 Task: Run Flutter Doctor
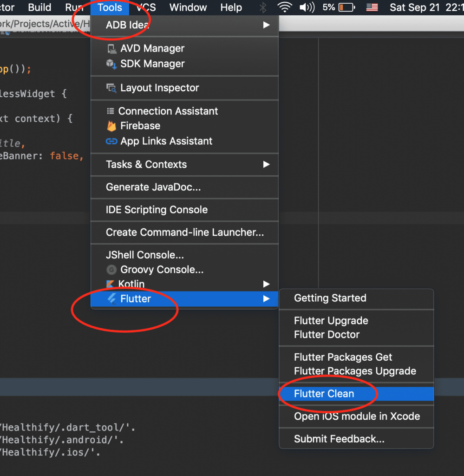point(356,335)
